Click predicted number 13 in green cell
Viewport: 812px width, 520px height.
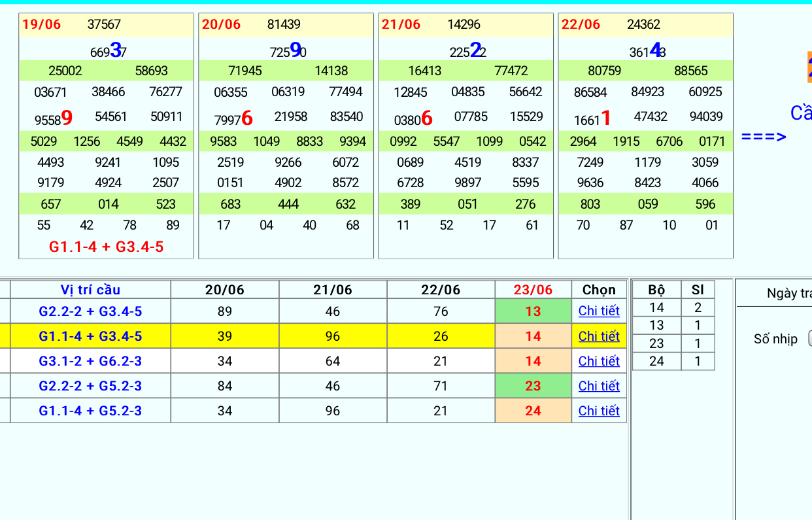pos(533,311)
